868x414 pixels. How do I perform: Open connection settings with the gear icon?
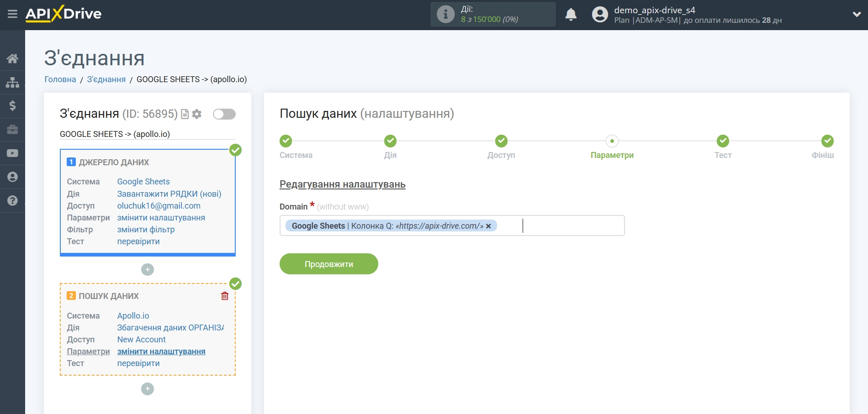197,114
